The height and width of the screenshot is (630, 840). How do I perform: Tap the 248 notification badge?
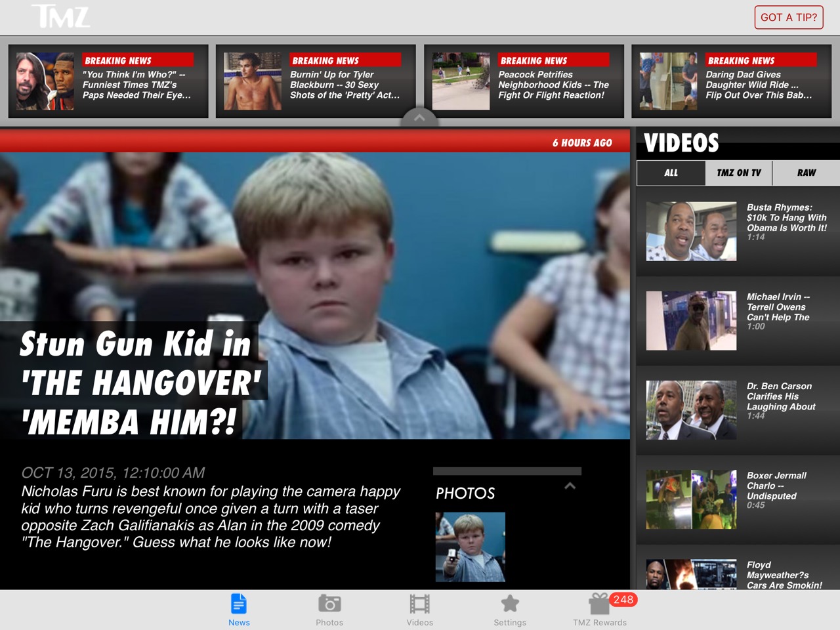(623, 599)
